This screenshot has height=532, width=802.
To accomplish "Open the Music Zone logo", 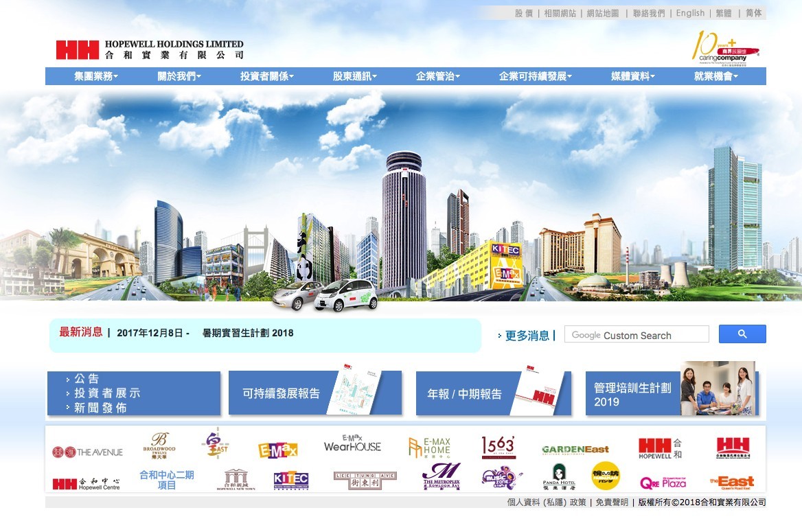I will (x=502, y=478).
